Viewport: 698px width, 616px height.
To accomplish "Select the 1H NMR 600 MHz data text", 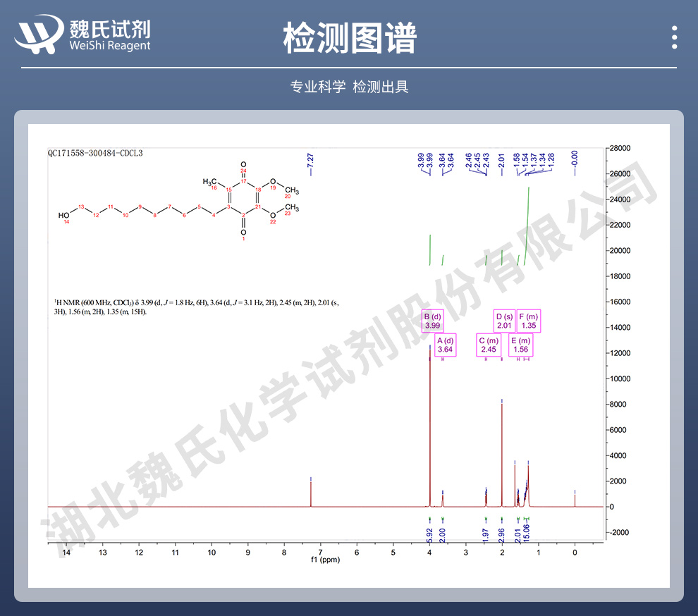I will 196,307.
